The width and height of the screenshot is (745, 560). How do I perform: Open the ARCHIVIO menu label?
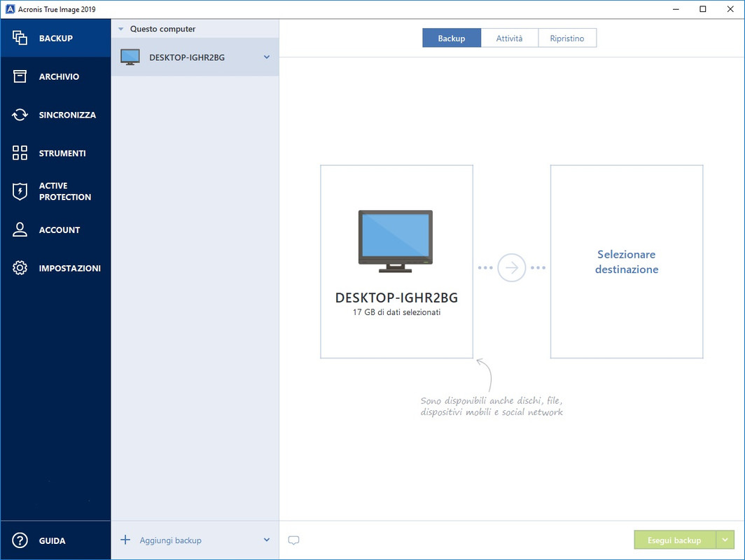(x=59, y=76)
